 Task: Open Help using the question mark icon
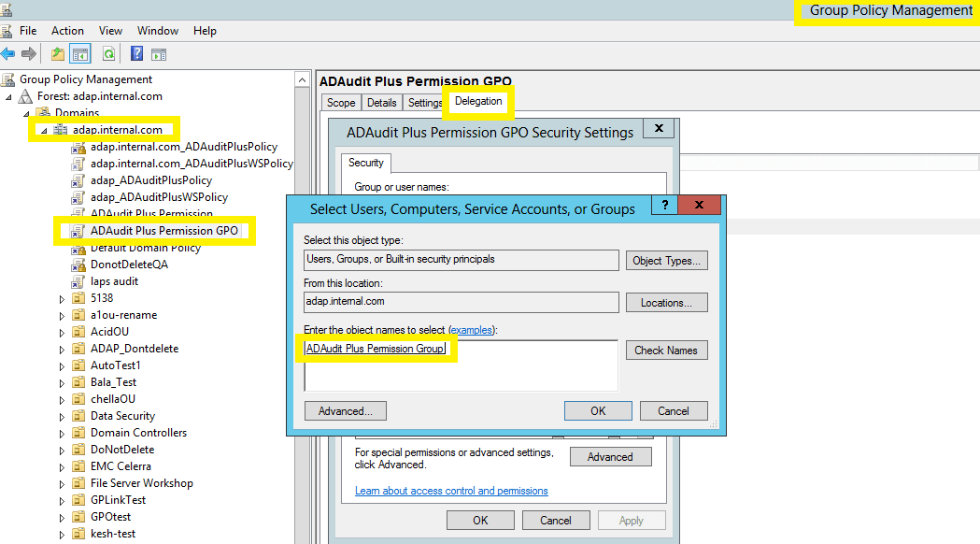click(135, 53)
